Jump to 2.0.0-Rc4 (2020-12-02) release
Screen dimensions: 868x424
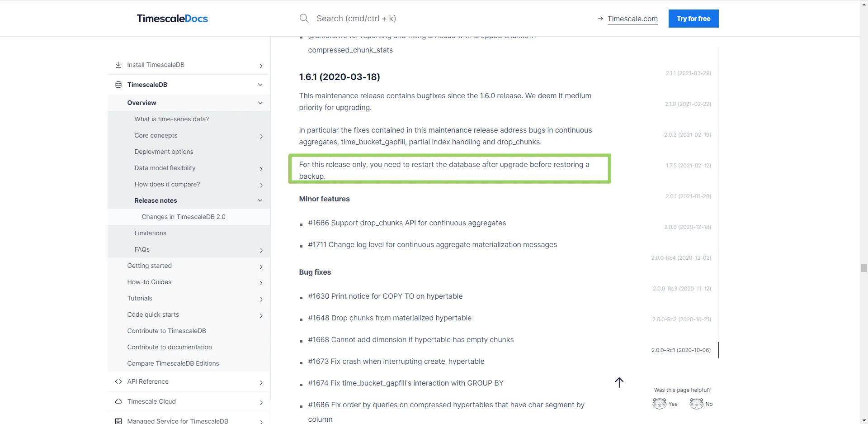pyautogui.click(x=681, y=258)
